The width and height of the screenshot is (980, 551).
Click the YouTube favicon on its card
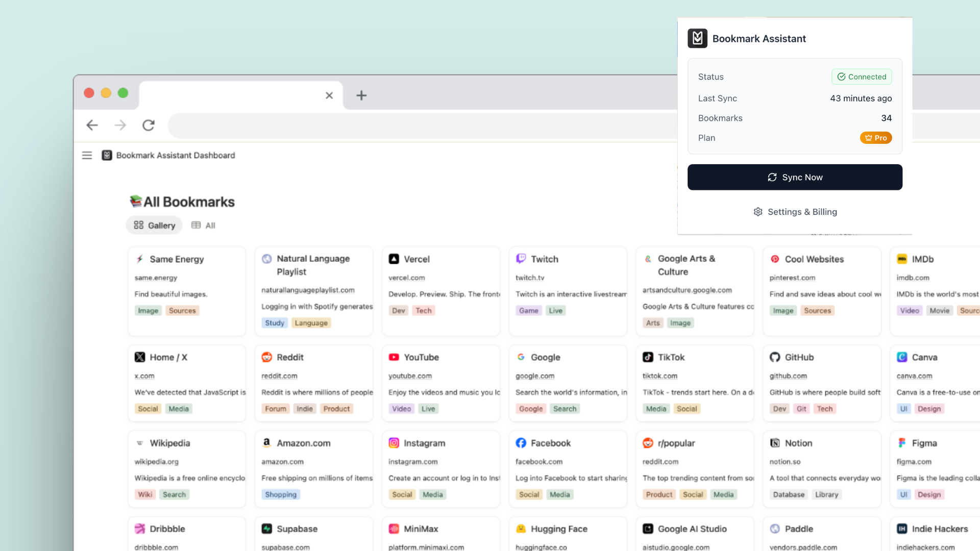point(394,357)
